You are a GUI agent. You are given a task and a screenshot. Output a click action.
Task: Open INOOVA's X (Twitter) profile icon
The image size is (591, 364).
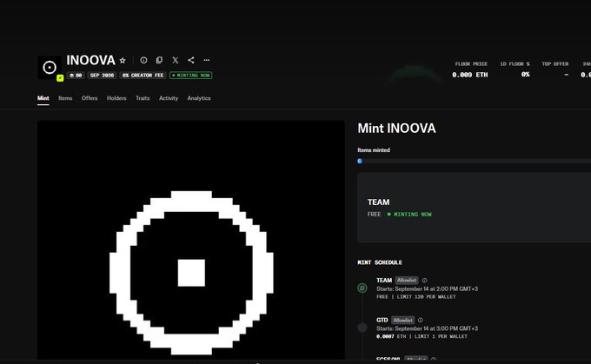[x=176, y=60]
